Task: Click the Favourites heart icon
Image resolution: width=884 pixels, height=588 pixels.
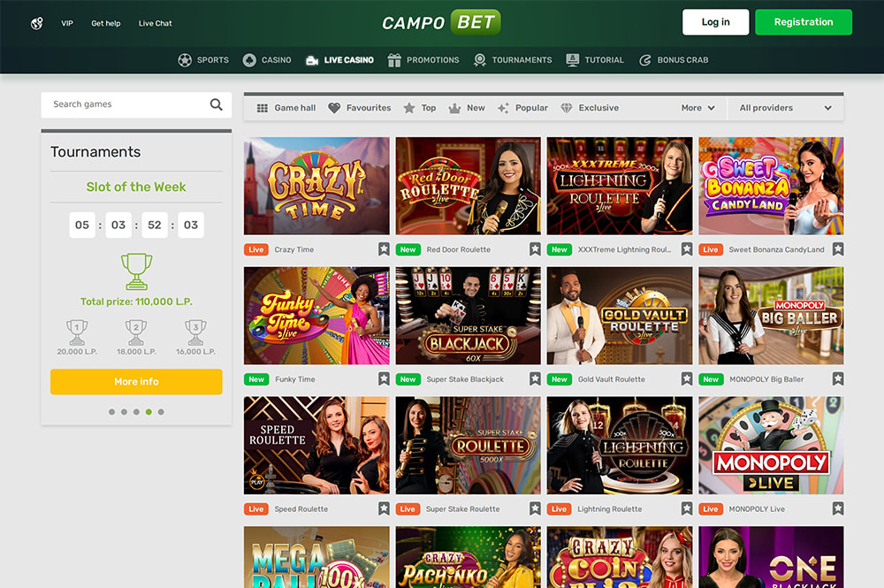Action: click(334, 108)
